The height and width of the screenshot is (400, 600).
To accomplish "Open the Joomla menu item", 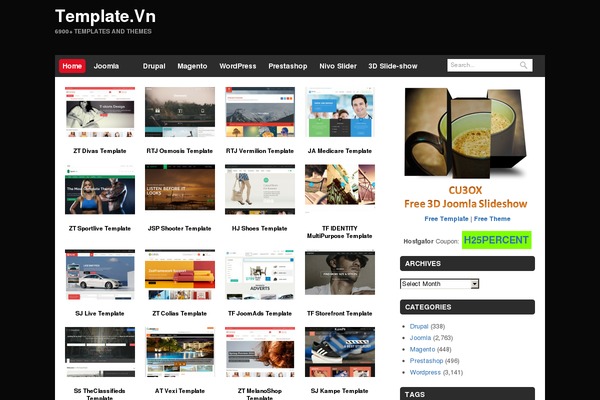I will coord(106,66).
